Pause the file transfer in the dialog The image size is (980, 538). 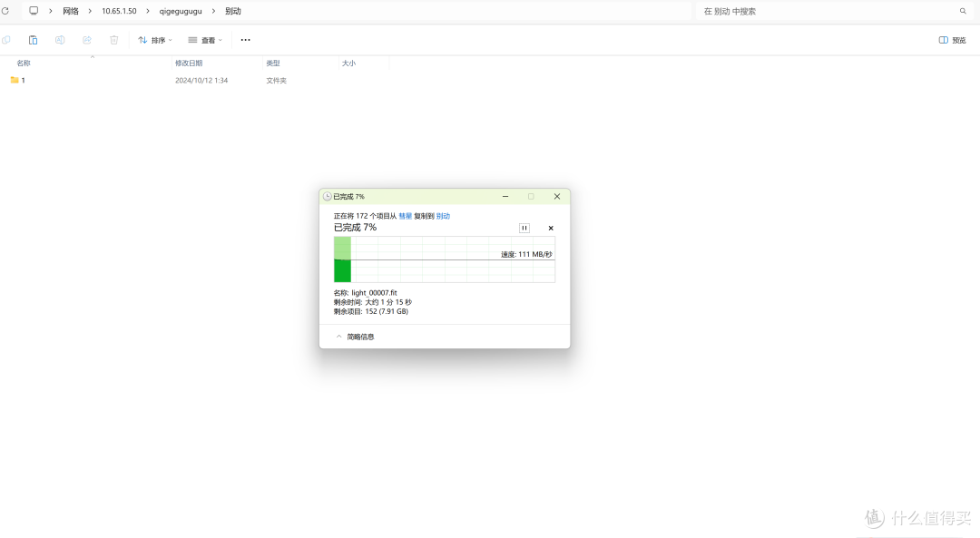(524, 228)
